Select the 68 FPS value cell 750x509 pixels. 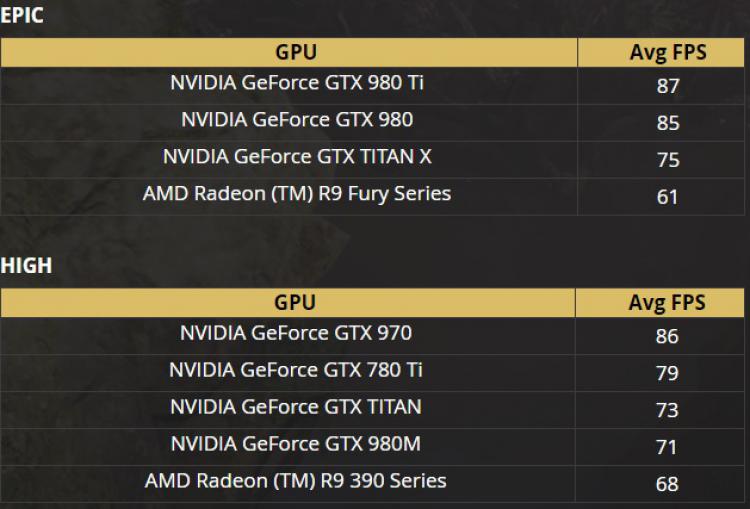[x=667, y=484]
